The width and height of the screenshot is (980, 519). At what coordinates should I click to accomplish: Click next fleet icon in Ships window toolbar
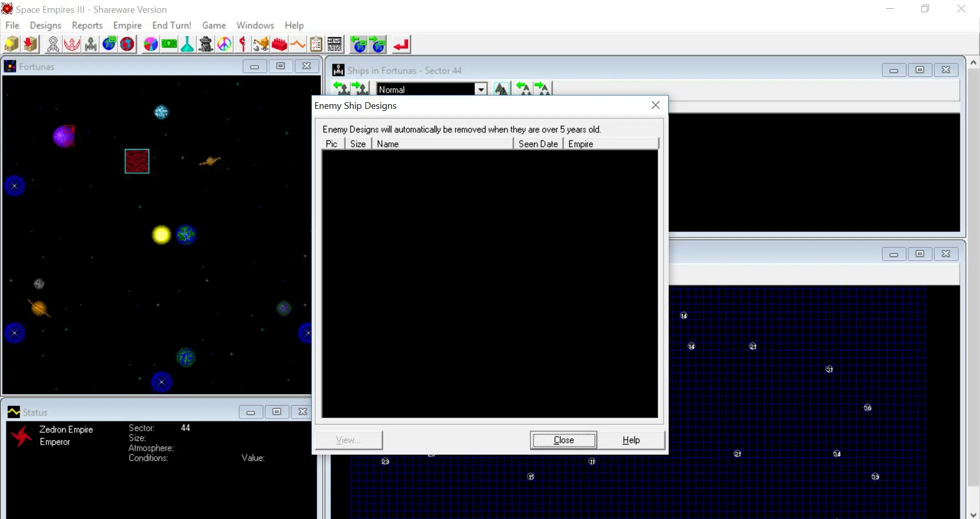pos(542,88)
